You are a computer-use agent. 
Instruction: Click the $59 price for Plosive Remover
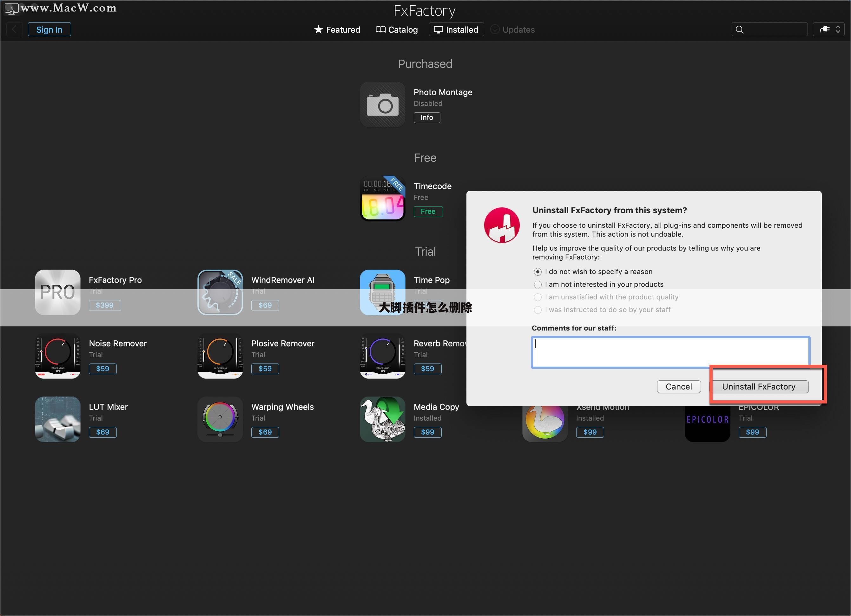[265, 369]
